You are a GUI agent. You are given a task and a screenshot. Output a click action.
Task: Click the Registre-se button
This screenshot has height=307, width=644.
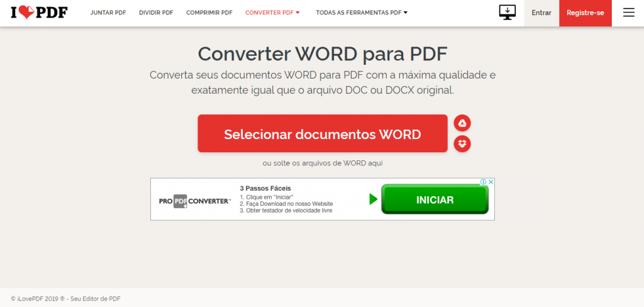pos(586,13)
